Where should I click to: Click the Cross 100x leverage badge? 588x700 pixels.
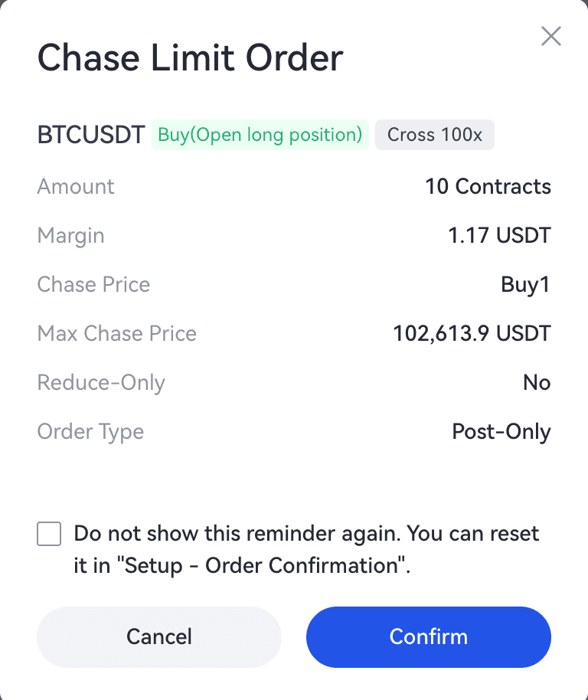point(434,135)
